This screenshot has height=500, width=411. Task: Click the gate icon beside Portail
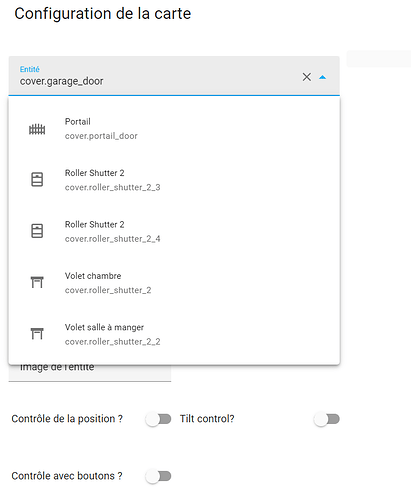tap(37, 129)
